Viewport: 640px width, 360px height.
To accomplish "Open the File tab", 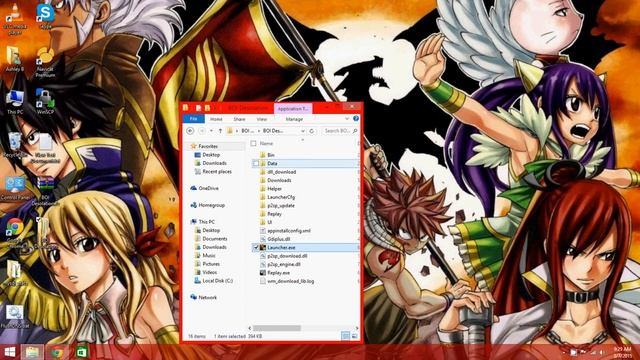I will [x=193, y=119].
